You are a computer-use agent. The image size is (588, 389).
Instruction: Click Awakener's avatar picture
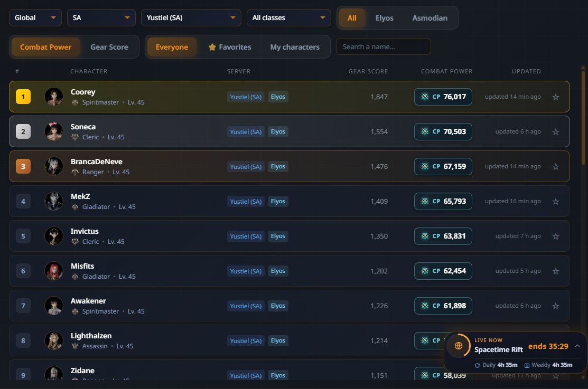(x=54, y=306)
